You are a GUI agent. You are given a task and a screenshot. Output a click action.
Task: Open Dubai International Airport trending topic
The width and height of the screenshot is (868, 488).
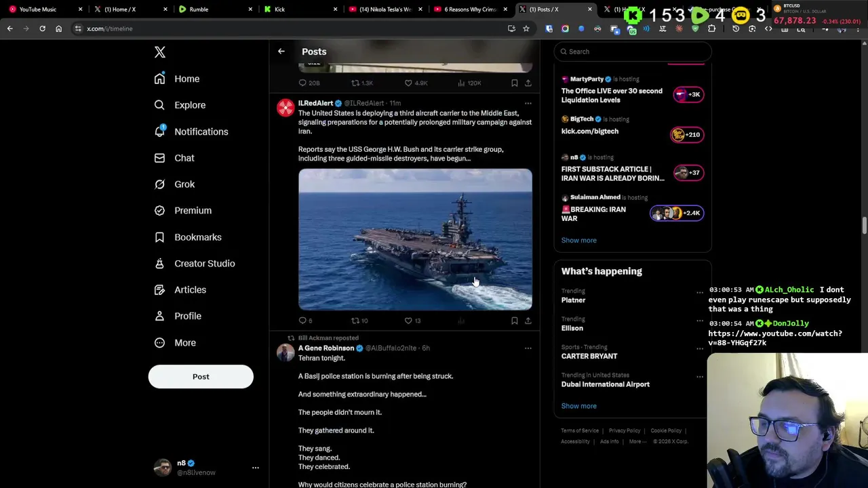(x=606, y=384)
